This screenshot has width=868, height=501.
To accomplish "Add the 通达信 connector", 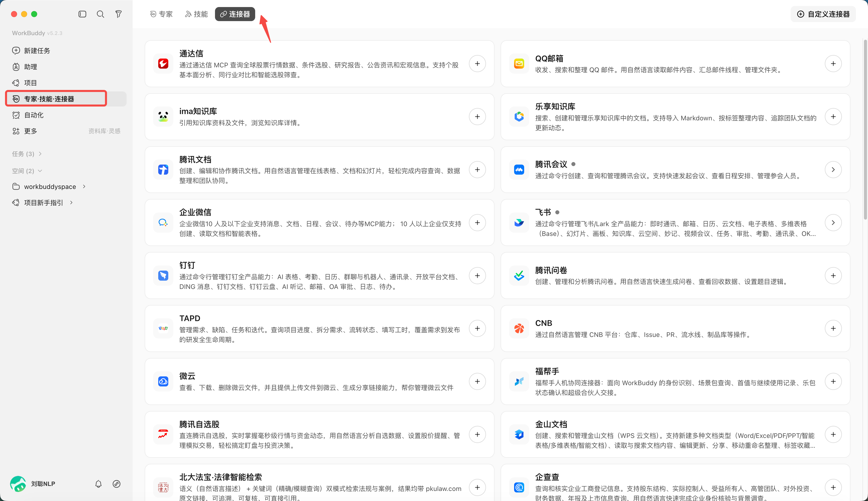I will point(477,64).
